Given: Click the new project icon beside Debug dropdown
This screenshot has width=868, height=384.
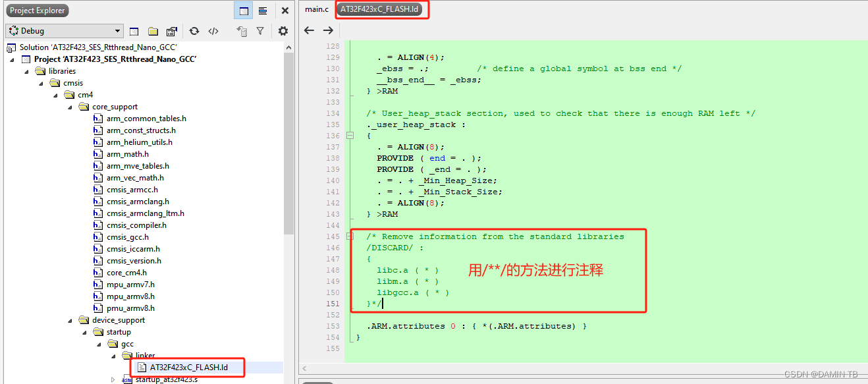Looking at the screenshot, I should [x=134, y=31].
